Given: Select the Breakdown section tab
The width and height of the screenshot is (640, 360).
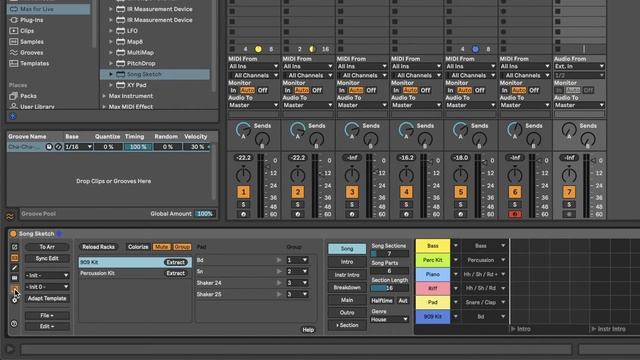Looking at the screenshot, I should [x=347, y=287].
